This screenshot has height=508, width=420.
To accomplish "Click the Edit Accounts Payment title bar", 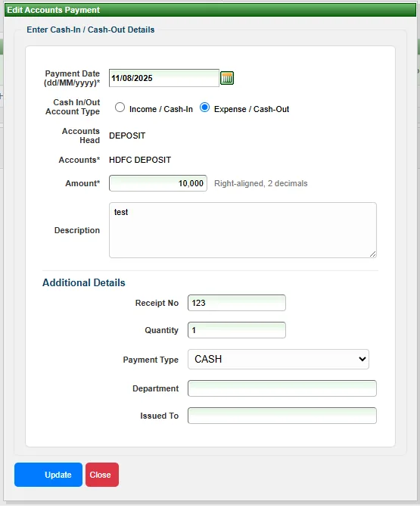I will point(210,10).
